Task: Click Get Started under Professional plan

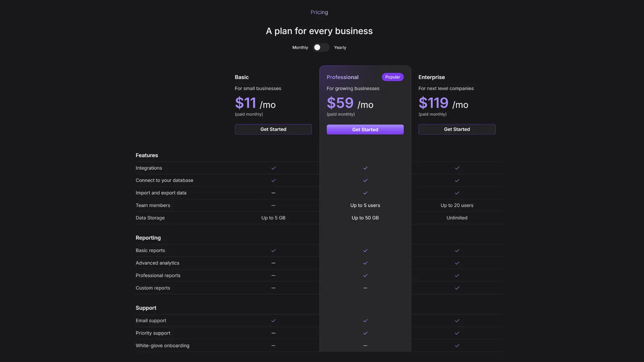Action: pos(365,130)
